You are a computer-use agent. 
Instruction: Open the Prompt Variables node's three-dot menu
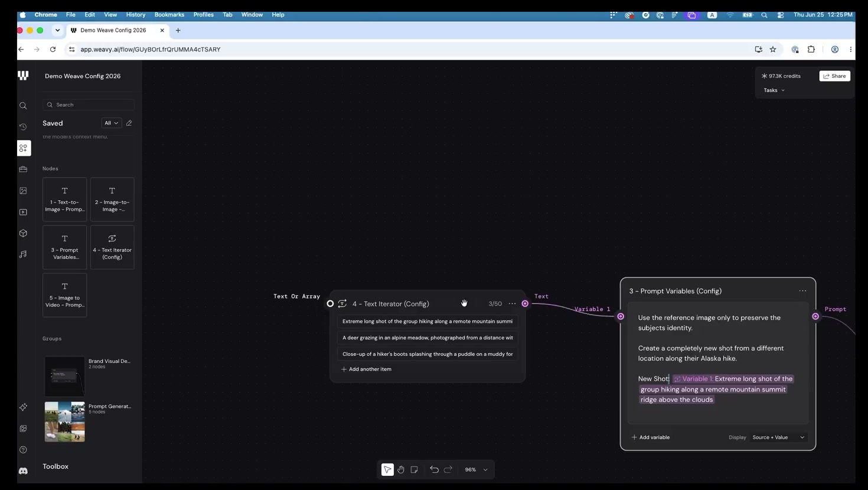pos(802,290)
